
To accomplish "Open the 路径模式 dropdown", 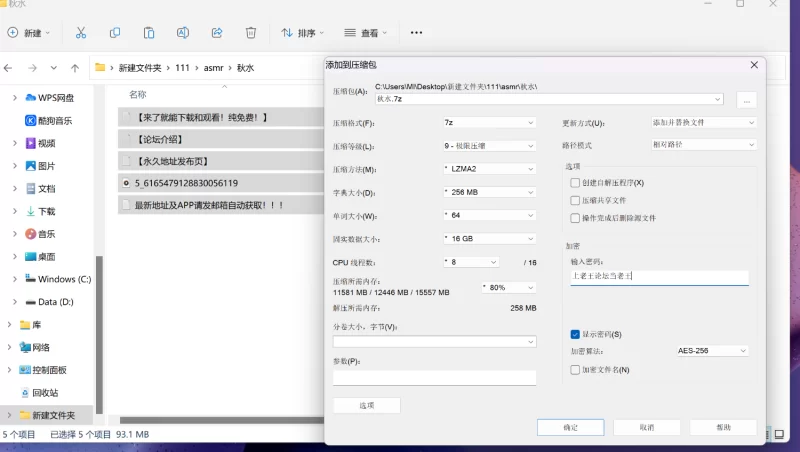I will [704, 145].
